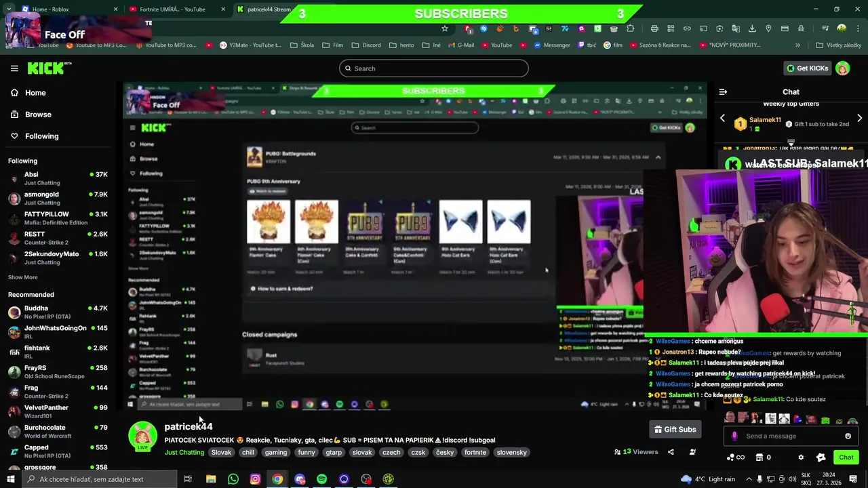Open the G-Mail bookmark
Viewport: 868px width, 488px height.
[x=460, y=45]
